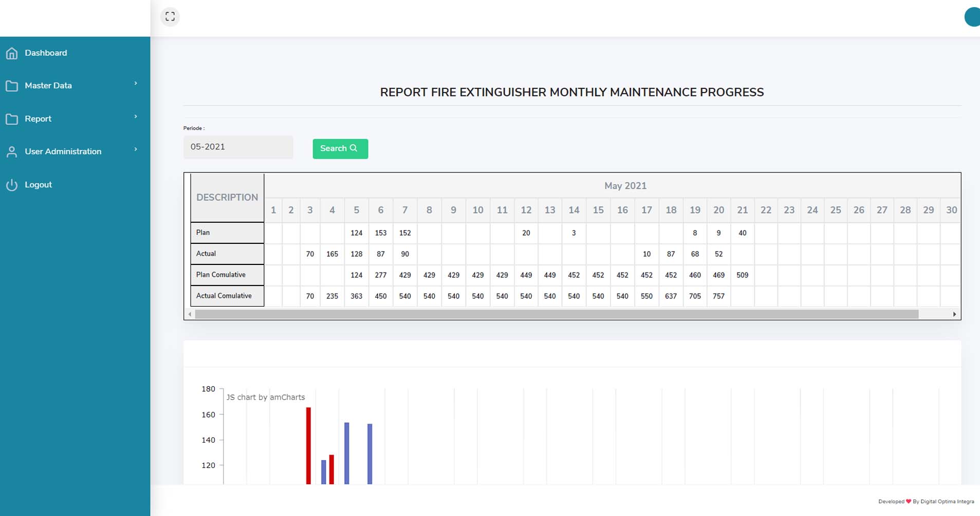This screenshot has height=516, width=980.
Task: Click the Dashboard home icon
Action: (x=12, y=53)
